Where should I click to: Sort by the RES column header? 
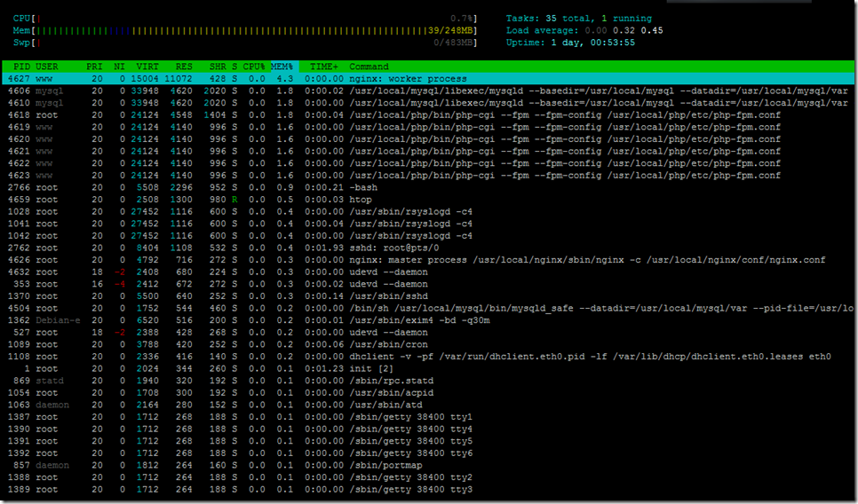coord(184,67)
